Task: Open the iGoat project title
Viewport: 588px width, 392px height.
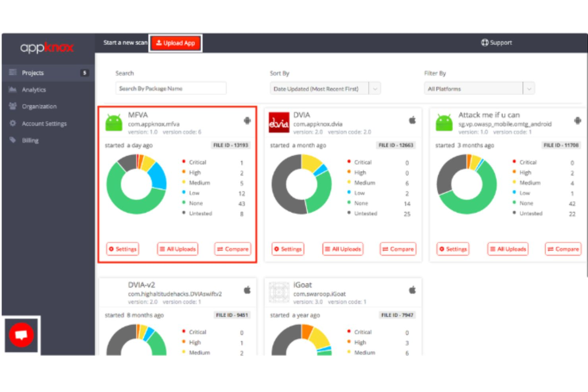Action: tap(302, 285)
